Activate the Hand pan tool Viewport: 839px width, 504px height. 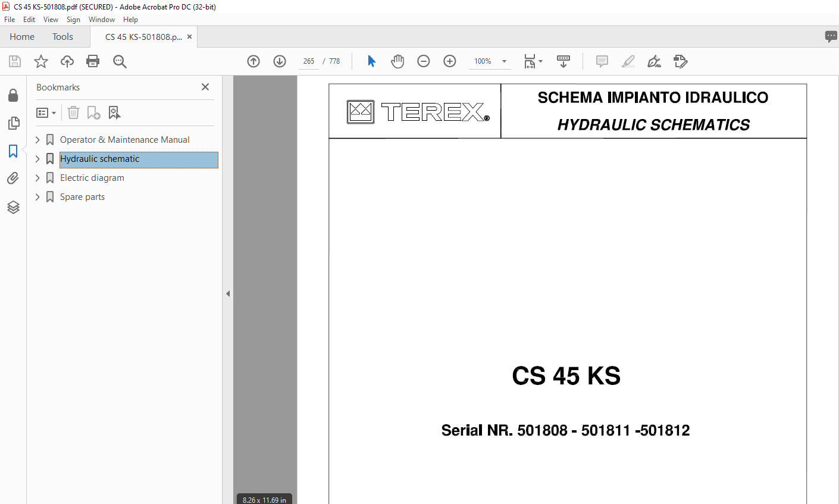(397, 61)
